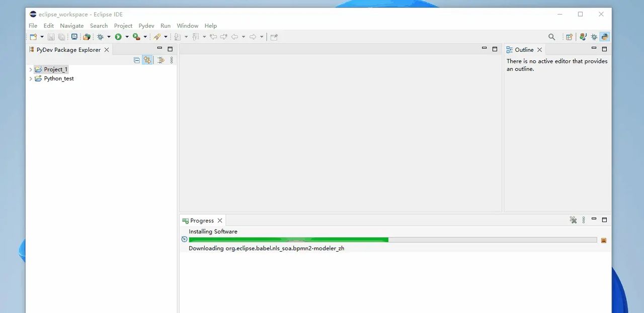Toggle Link with Editor in Package Explorer

click(x=147, y=60)
